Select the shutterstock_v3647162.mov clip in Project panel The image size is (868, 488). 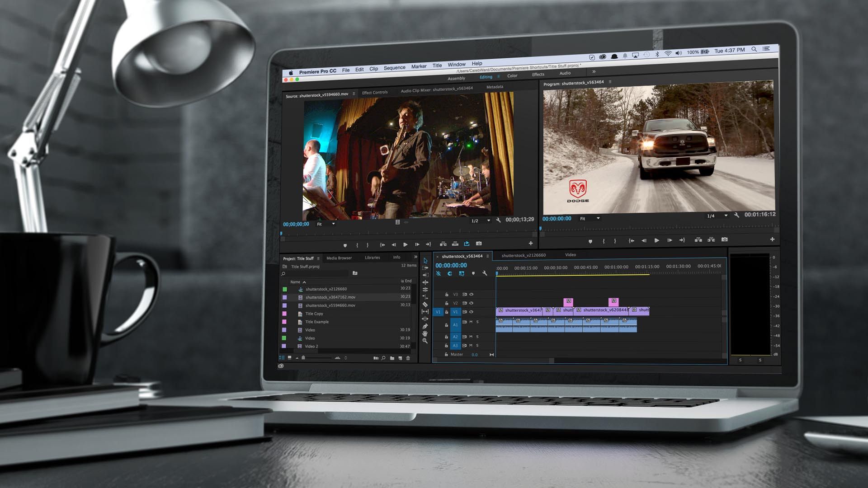tap(330, 297)
